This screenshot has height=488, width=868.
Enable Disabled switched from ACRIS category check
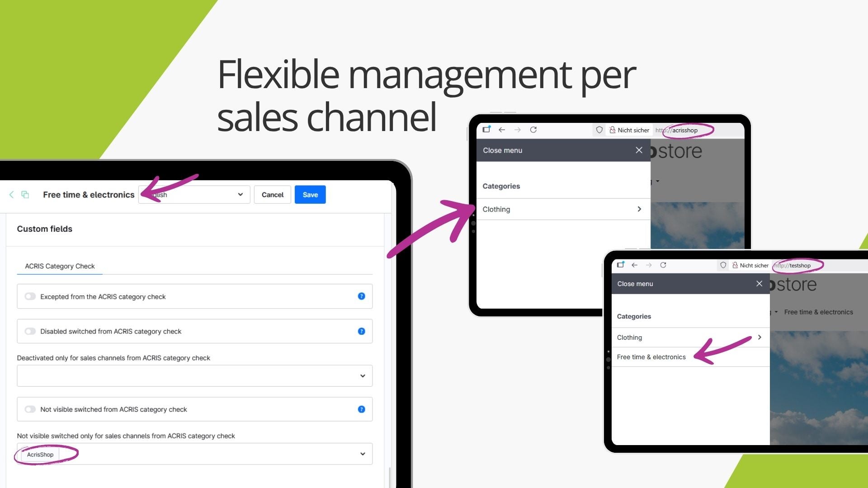(x=30, y=331)
